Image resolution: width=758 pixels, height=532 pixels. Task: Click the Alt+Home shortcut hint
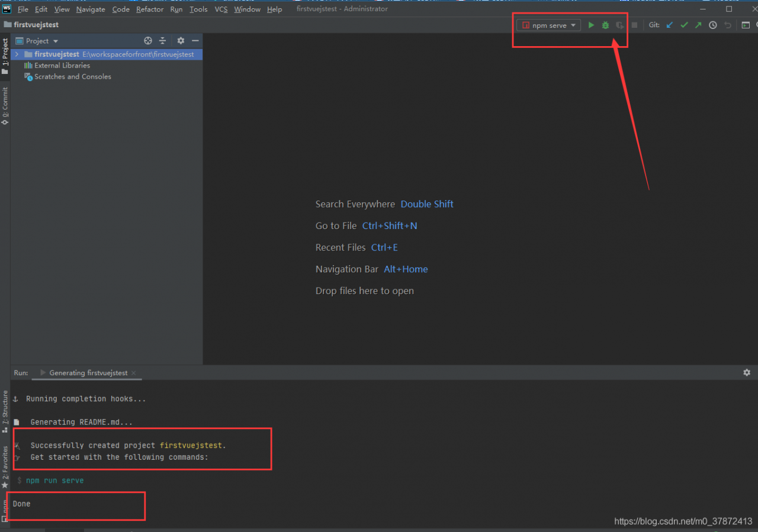click(x=406, y=269)
